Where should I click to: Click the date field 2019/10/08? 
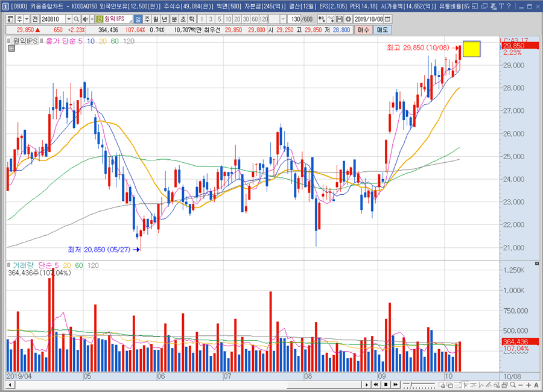tap(369, 19)
